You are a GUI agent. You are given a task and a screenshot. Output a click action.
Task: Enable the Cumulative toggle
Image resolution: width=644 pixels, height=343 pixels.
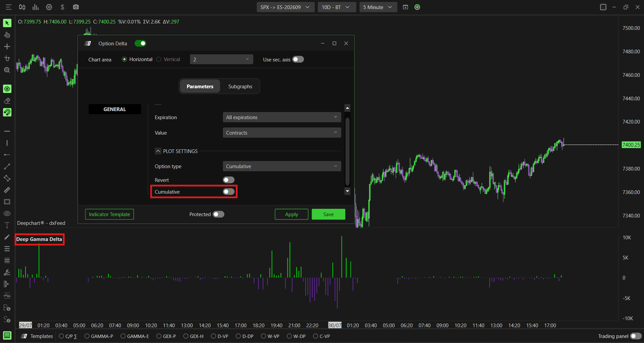coord(229,192)
